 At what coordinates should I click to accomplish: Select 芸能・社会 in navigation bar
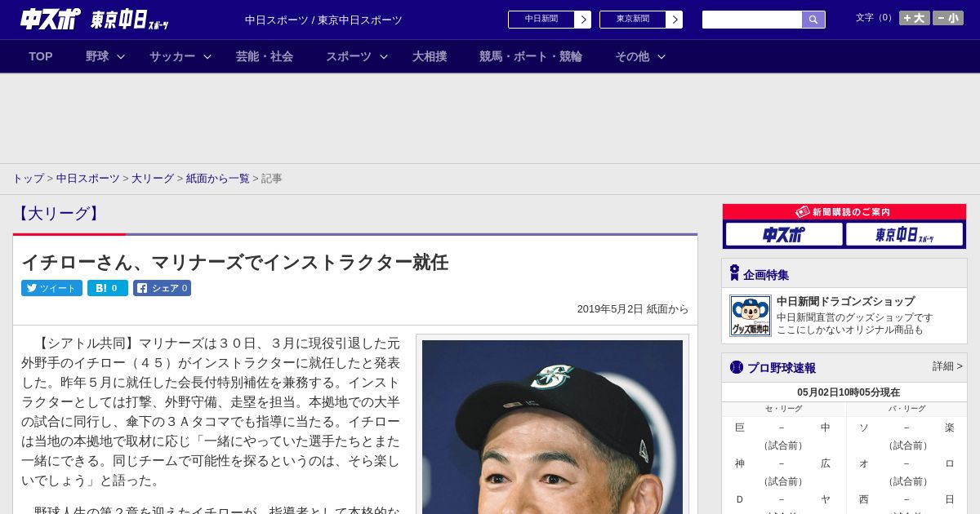point(265,56)
